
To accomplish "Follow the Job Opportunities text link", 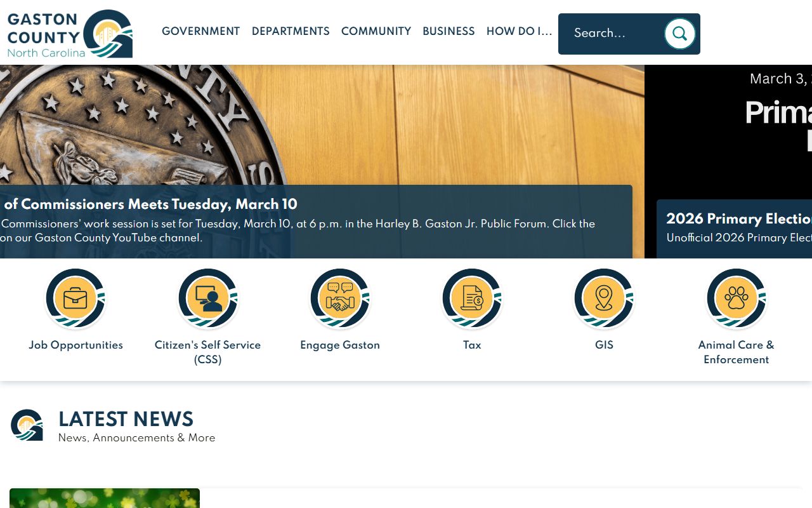I will tap(75, 345).
